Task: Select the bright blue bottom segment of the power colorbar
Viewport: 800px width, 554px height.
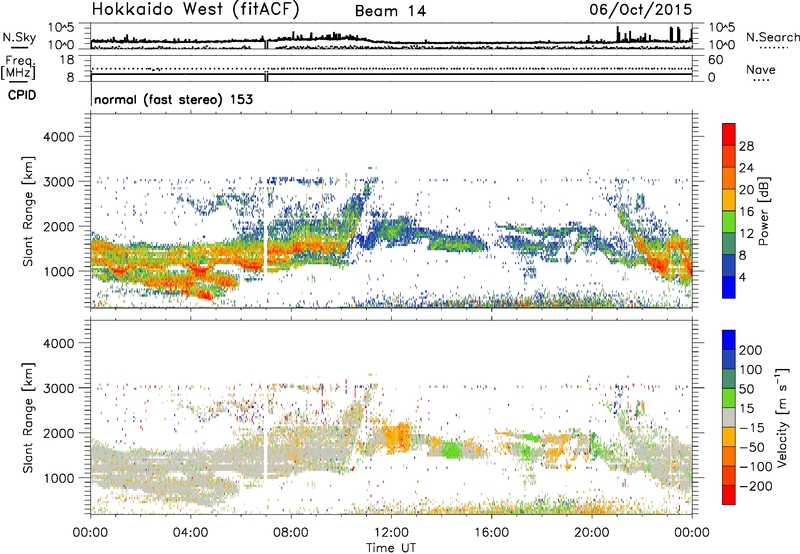Action: point(729,287)
